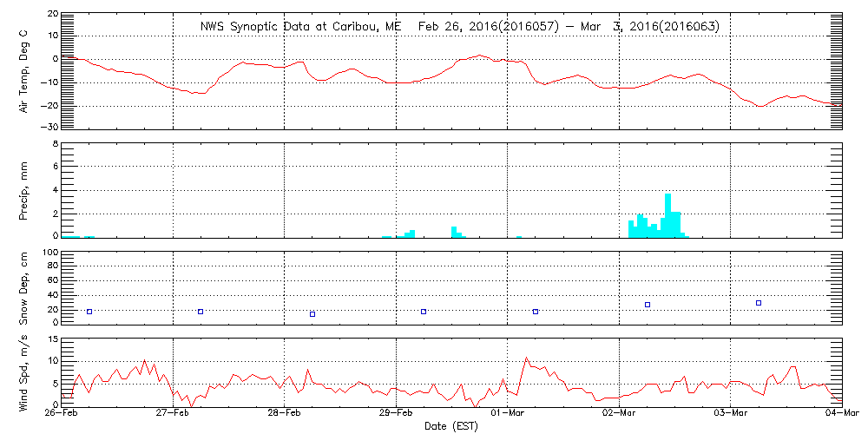Click the 28-Feb date tick label
Screen dimensions: 868x434
tap(285, 415)
